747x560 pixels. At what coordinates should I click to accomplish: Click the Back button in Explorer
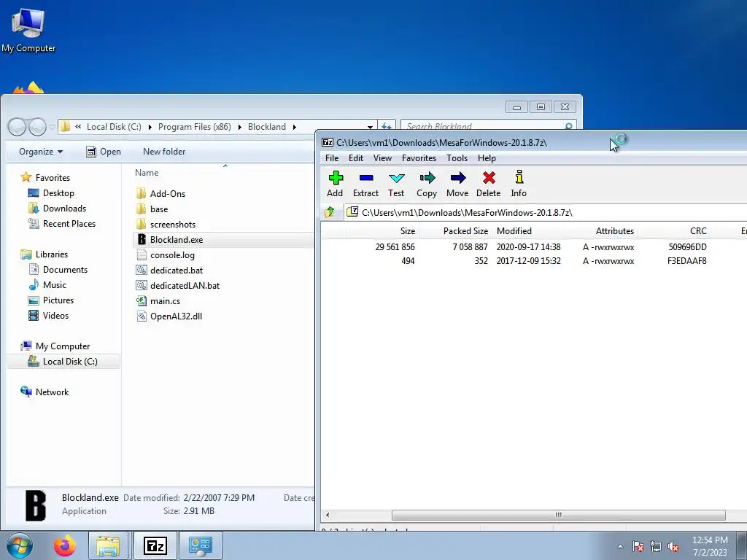(x=17, y=127)
